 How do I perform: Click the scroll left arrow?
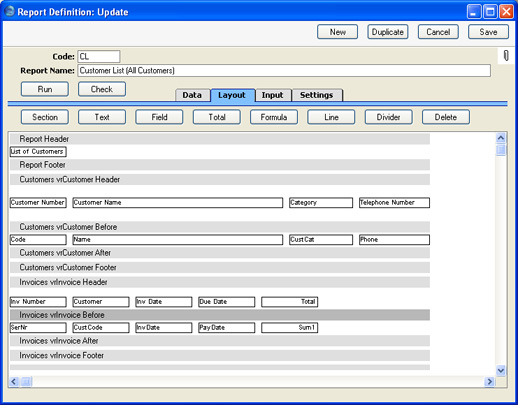[x=14, y=381]
